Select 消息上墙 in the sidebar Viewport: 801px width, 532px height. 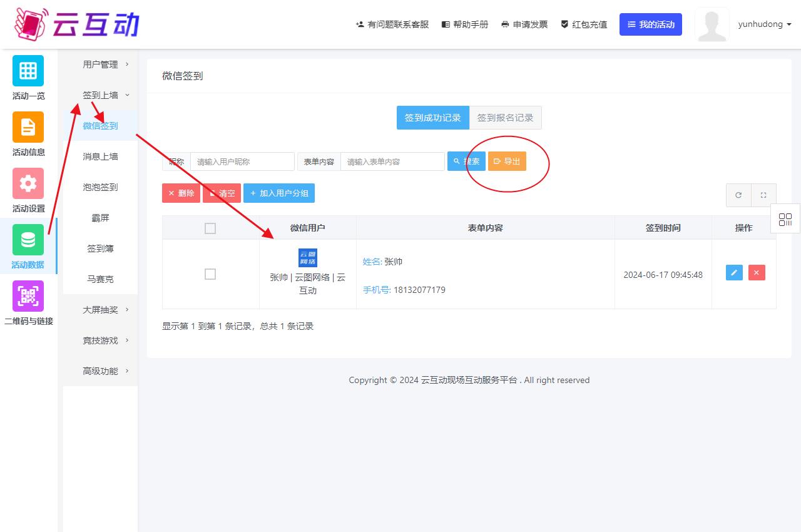coord(100,156)
